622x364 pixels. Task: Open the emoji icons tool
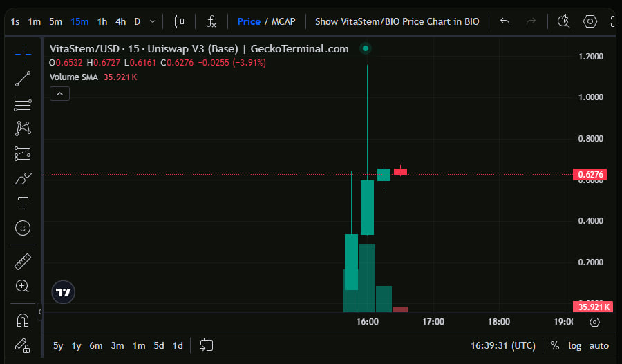pos(23,228)
